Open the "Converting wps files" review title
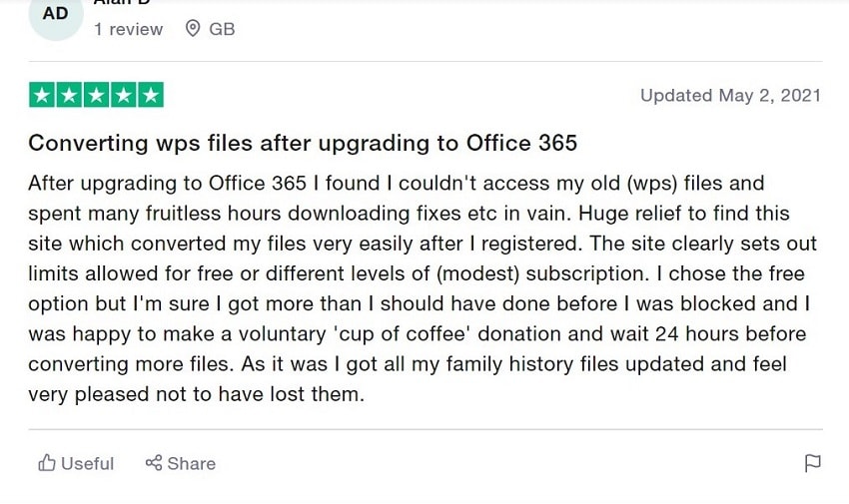The width and height of the screenshot is (849, 504). [x=303, y=143]
